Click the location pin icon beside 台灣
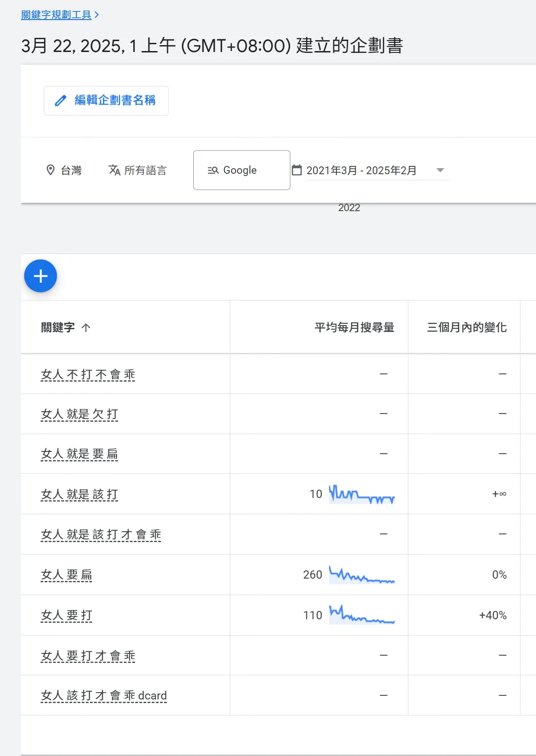Viewport: 536px width, 756px height. click(x=51, y=170)
